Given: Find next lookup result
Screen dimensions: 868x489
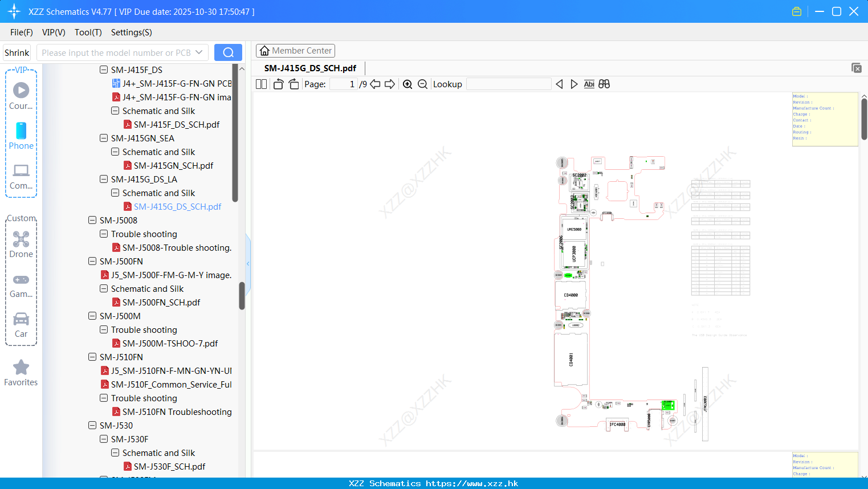Looking at the screenshot, I should [x=574, y=84].
